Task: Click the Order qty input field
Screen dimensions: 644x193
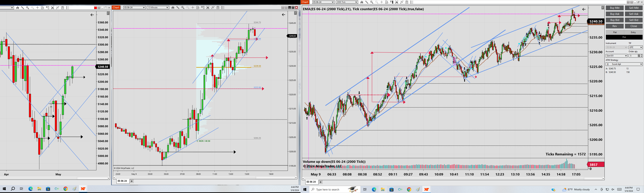Action: pyautogui.click(x=633, y=56)
